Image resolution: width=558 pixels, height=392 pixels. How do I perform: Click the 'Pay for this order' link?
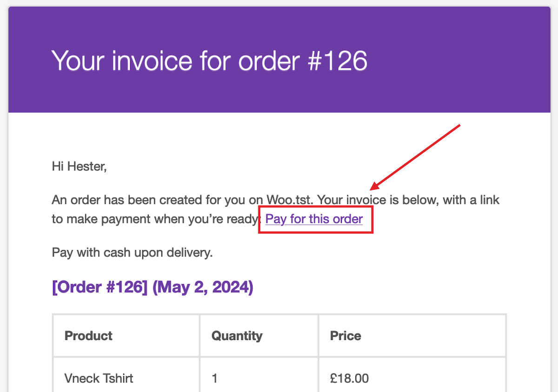pyautogui.click(x=314, y=219)
